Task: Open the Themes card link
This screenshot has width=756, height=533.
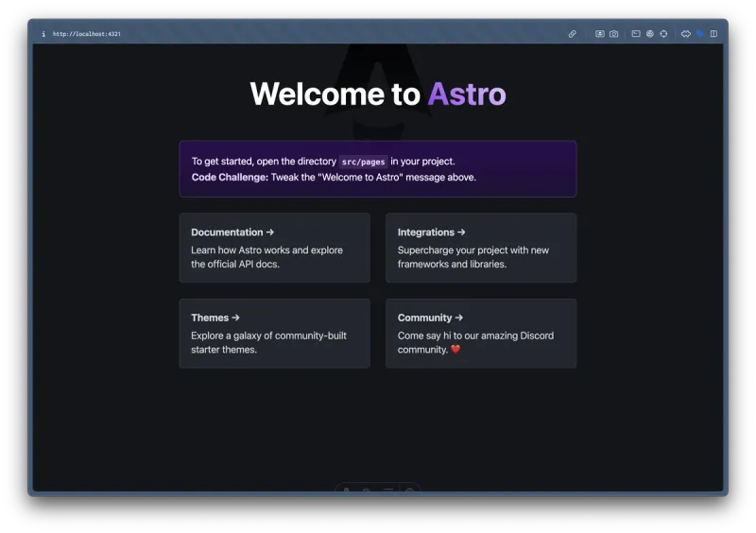Action: coord(275,334)
